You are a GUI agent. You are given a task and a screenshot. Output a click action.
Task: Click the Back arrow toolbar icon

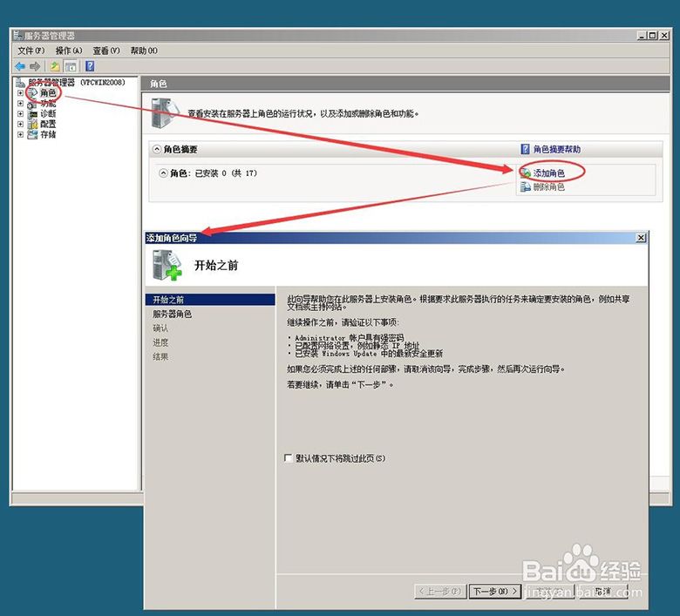(20, 66)
